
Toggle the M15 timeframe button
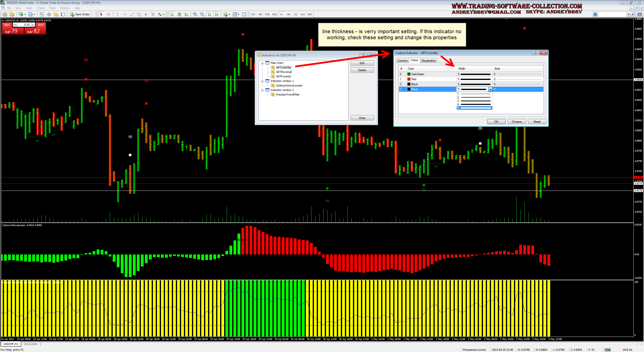pyautogui.click(x=267, y=14)
